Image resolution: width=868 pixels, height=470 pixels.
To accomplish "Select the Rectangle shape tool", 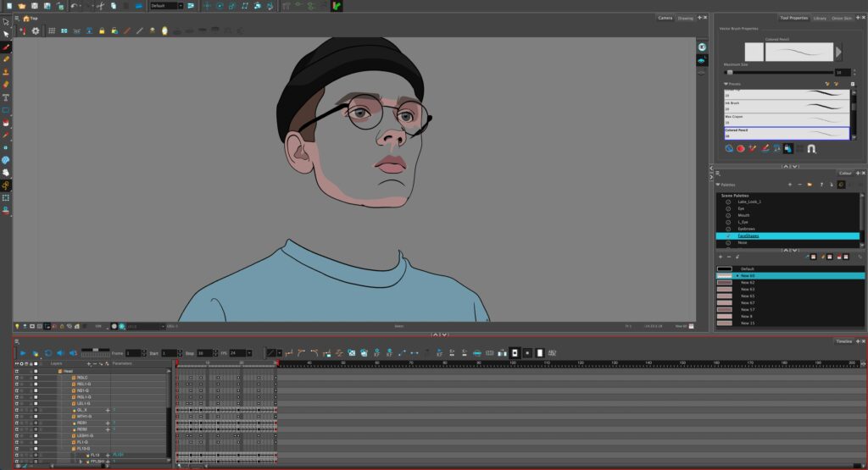I will [6, 110].
